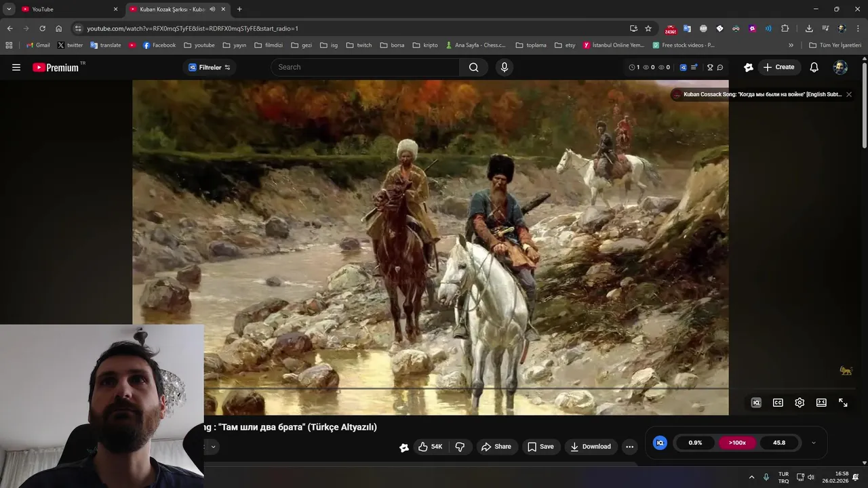The width and height of the screenshot is (868, 488).
Task: Save the video to playlist
Action: [x=540, y=447]
